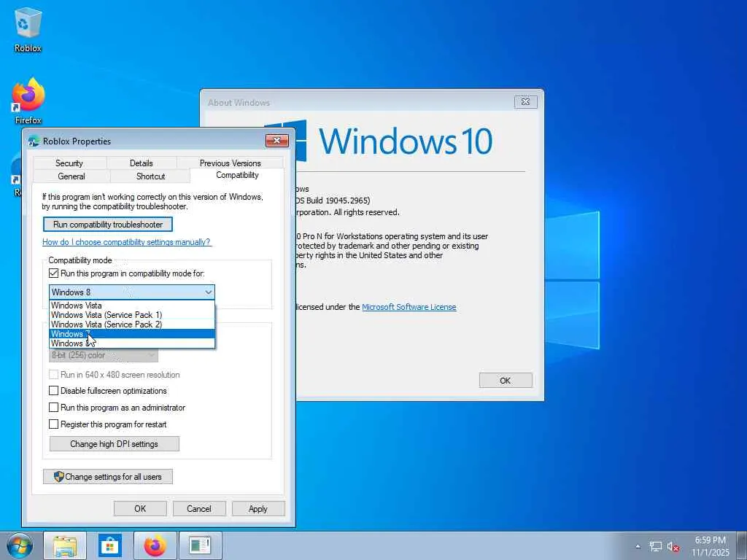
Task: Click OK in About Windows dialog
Action: click(506, 381)
